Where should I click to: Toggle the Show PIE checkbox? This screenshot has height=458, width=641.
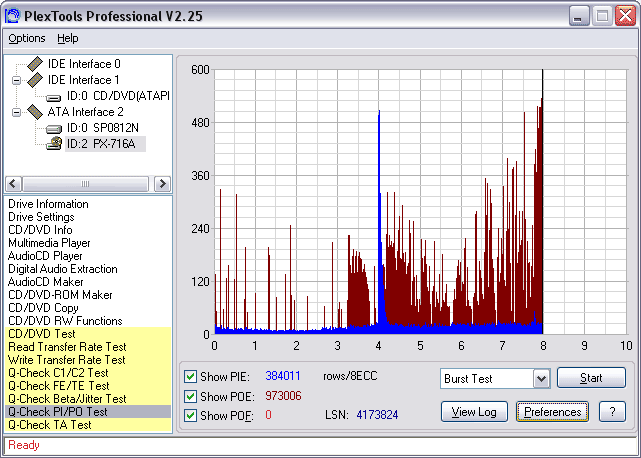190,376
